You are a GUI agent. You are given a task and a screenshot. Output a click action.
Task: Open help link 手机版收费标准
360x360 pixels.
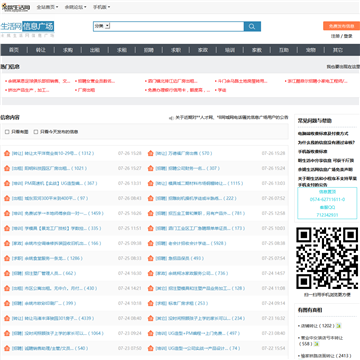click(312, 151)
